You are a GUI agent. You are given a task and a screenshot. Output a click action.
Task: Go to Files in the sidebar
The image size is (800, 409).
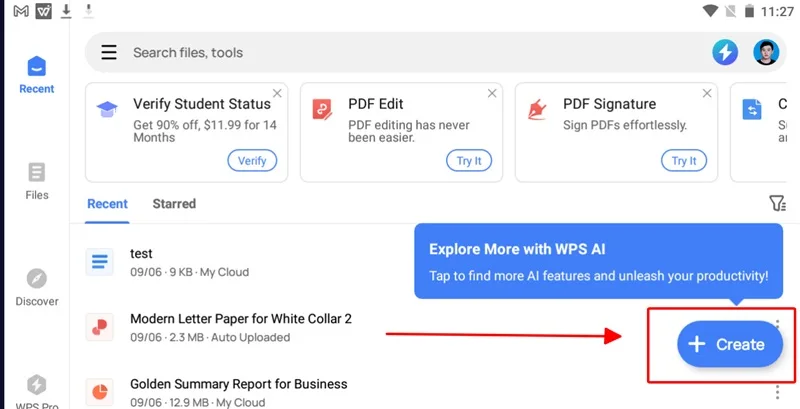point(37,181)
